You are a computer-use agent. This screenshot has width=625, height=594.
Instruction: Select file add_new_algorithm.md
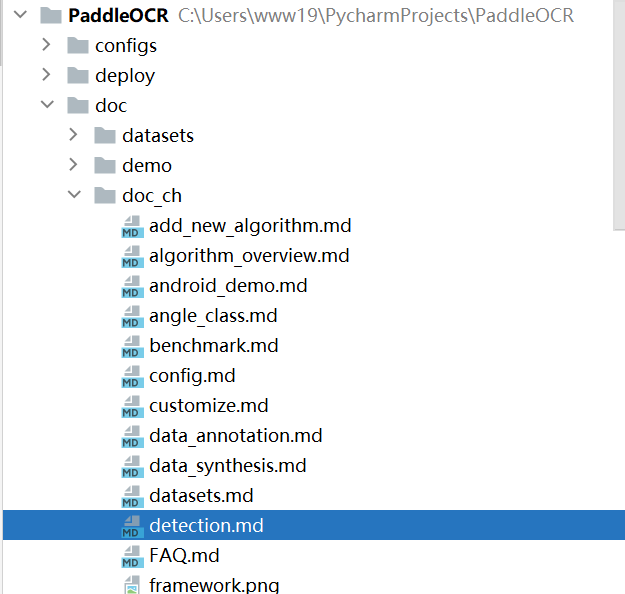(x=250, y=226)
